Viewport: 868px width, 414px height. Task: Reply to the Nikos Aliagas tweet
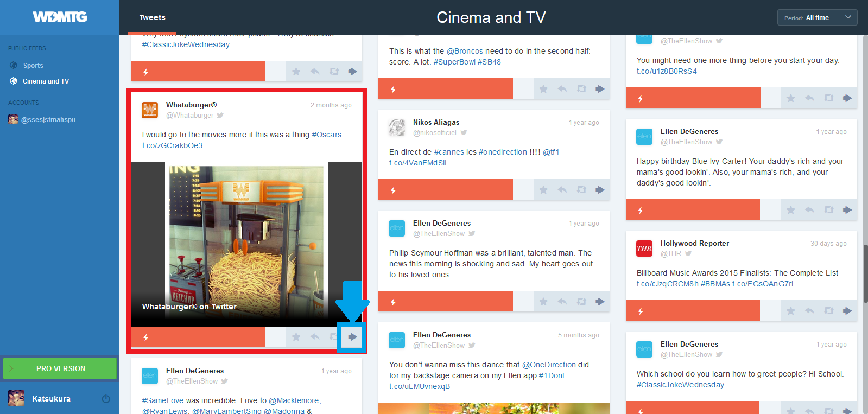562,189
